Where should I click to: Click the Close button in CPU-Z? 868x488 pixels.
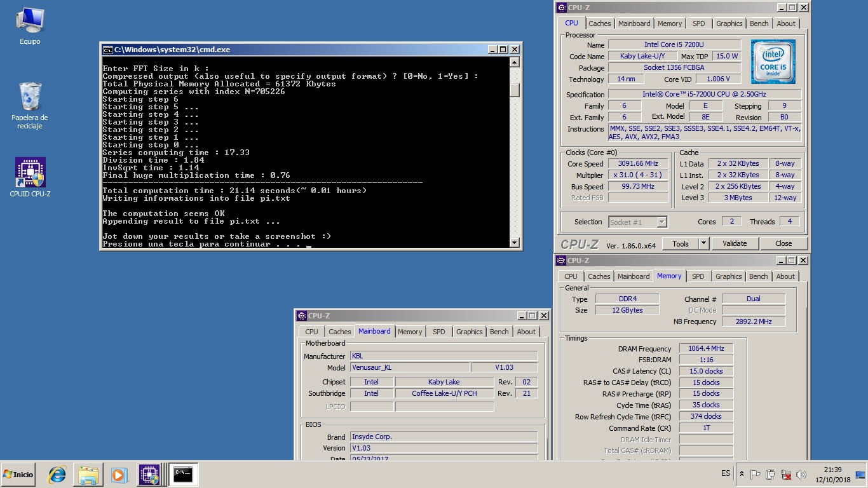783,243
